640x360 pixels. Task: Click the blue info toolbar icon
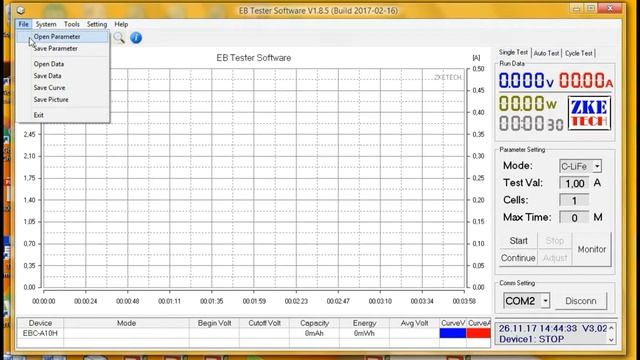[136, 38]
